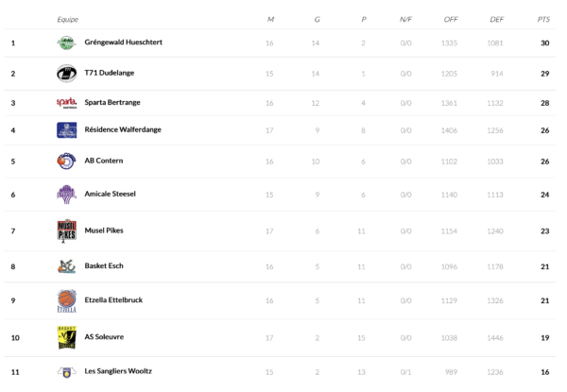The height and width of the screenshot is (392, 567).
Task: Click the Amicale Steesel team logo
Action: click(x=66, y=194)
